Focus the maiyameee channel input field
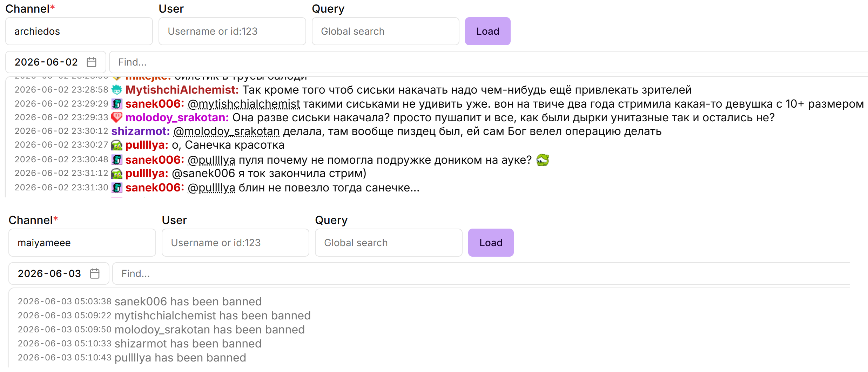 pos(82,243)
